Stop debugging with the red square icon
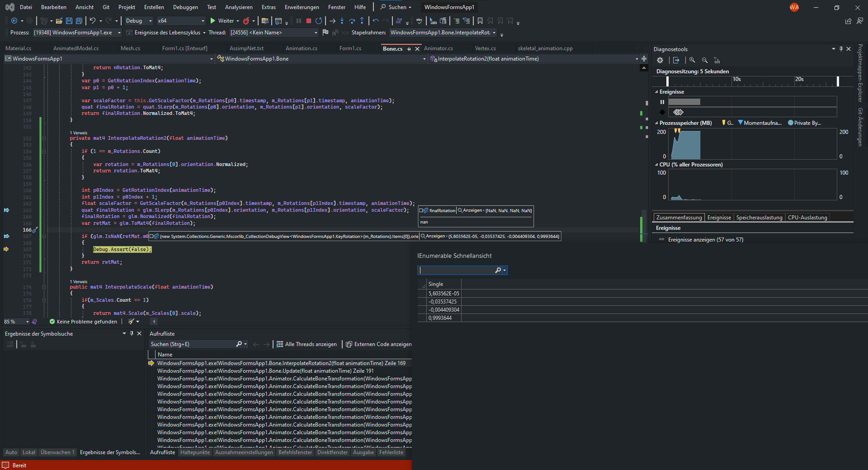 [309, 21]
